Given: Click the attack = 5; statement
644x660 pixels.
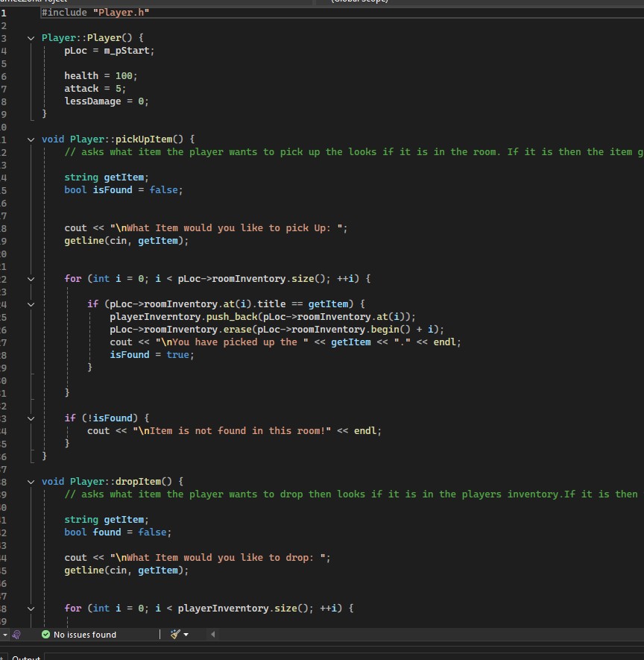Looking at the screenshot, I should [95, 89].
